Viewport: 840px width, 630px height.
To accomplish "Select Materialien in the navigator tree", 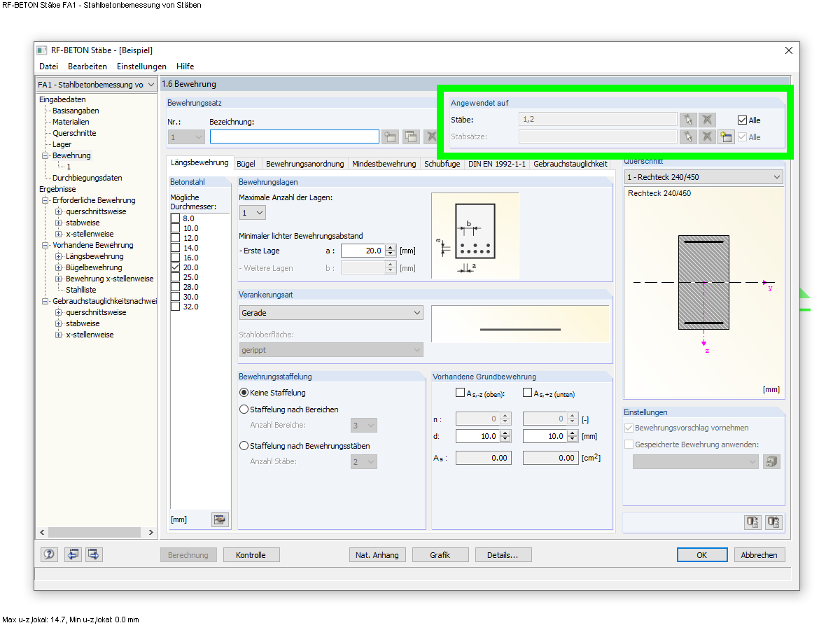I will coord(71,122).
